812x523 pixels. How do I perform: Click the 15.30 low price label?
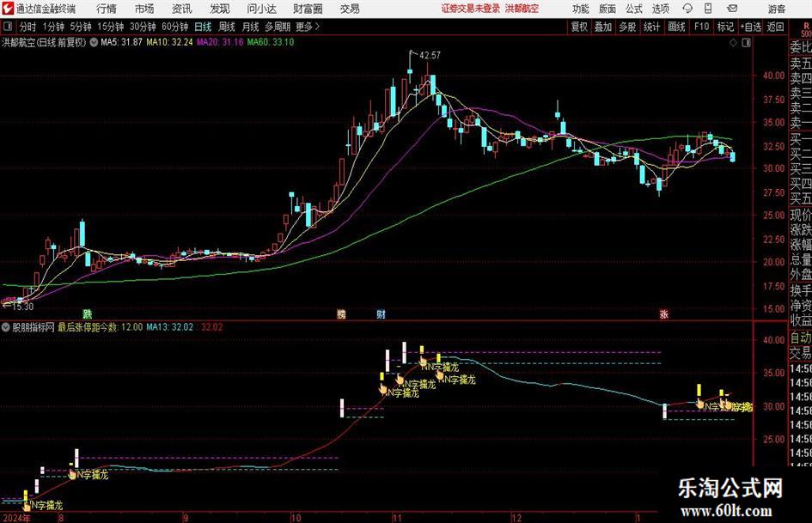coord(22,307)
